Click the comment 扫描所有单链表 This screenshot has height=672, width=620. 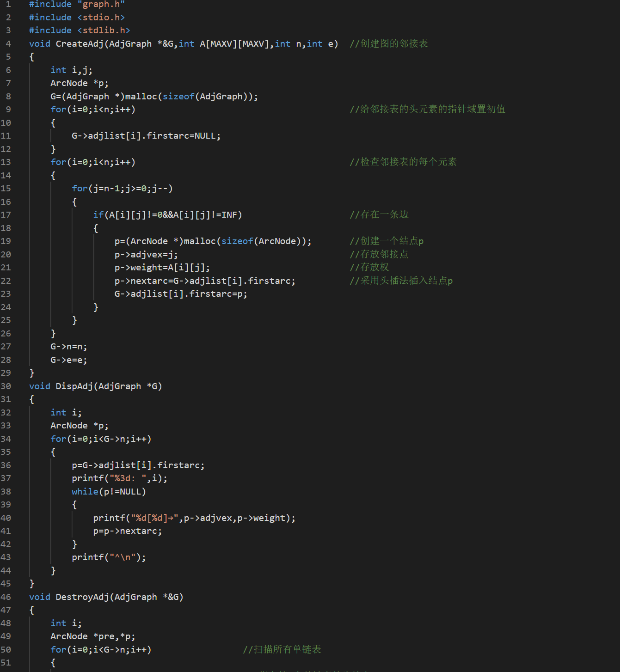coord(282,649)
